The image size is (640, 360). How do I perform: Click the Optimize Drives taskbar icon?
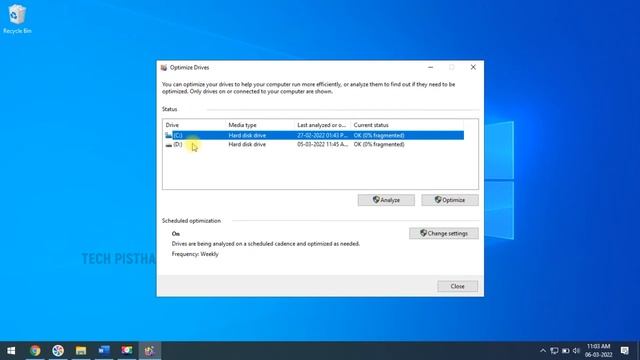point(149,351)
